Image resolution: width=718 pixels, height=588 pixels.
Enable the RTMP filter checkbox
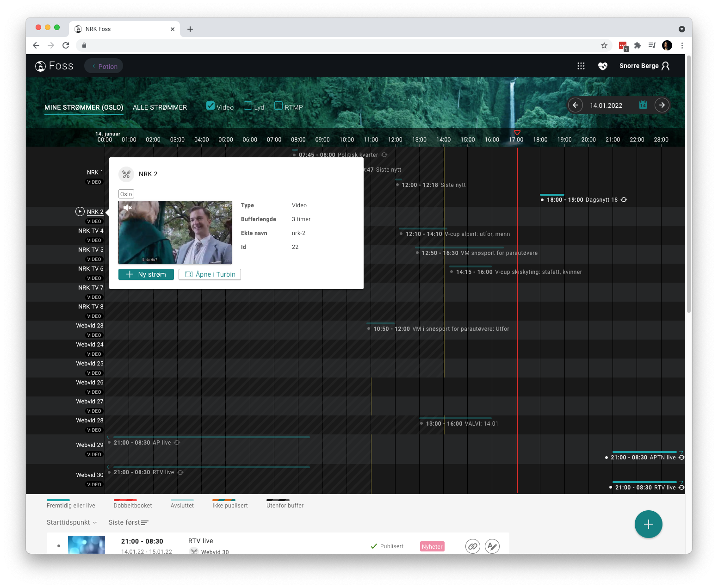click(279, 106)
